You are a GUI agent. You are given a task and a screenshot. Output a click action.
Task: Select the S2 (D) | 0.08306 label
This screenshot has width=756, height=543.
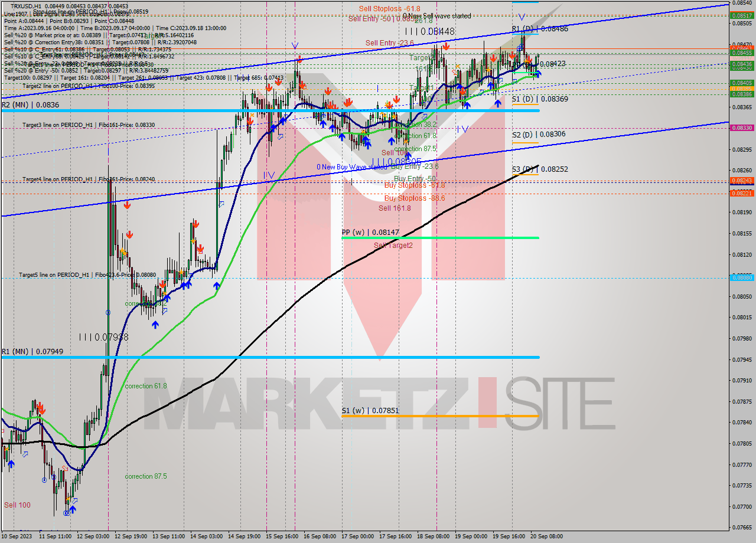[539, 135]
